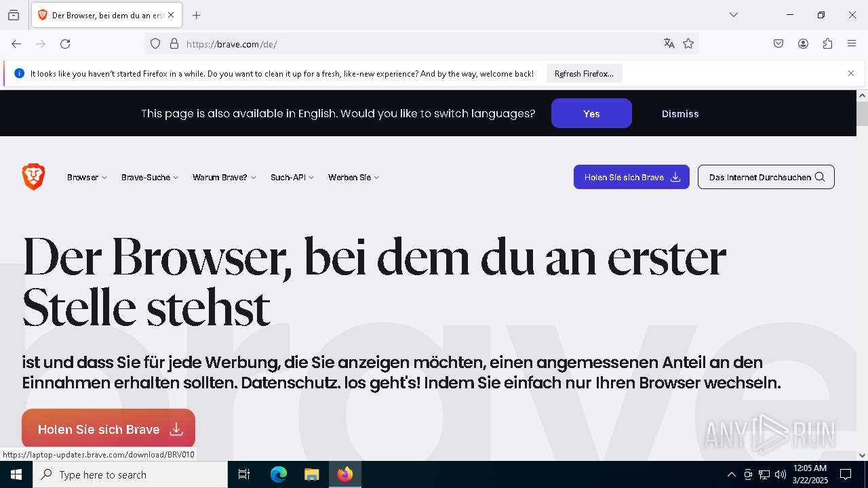Open the notification center icon
Viewport: 868px width, 488px height.
point(846,474)
